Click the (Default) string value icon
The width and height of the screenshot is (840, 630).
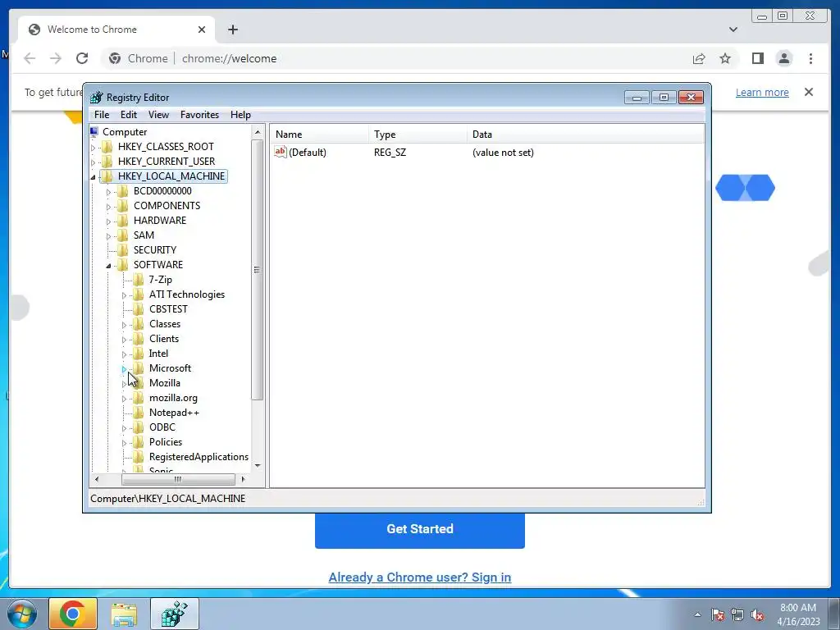tap(281, 152)
